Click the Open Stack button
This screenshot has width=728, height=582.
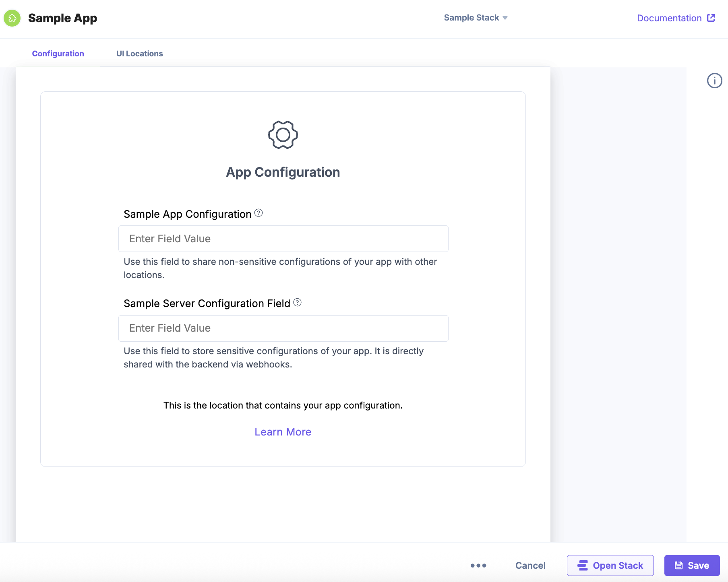click(610, 565)
